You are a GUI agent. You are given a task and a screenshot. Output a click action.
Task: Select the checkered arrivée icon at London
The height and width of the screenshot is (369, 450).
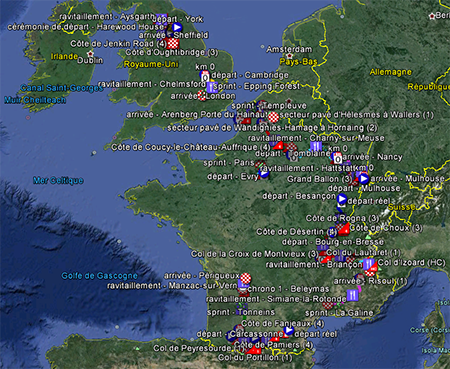202,96
